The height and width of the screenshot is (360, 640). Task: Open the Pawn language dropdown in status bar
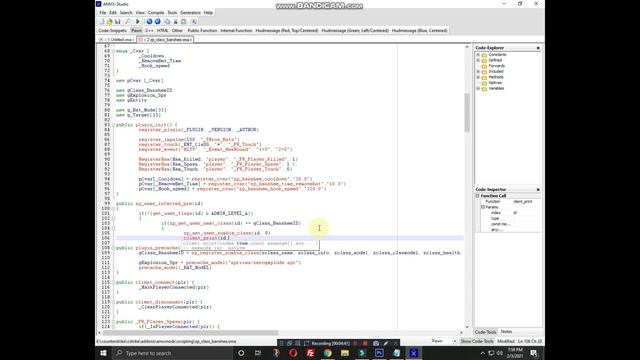click(x=454, y=341)
